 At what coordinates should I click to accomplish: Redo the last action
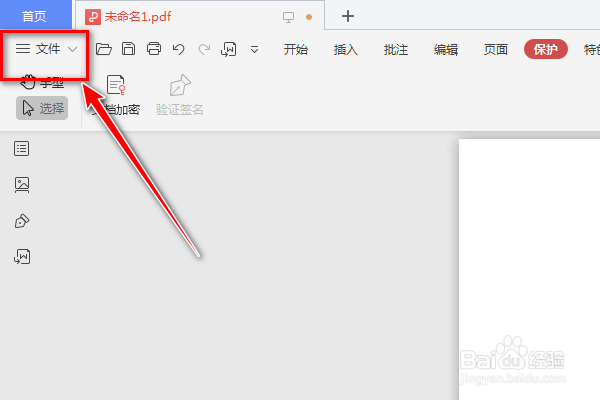point(204,49)
